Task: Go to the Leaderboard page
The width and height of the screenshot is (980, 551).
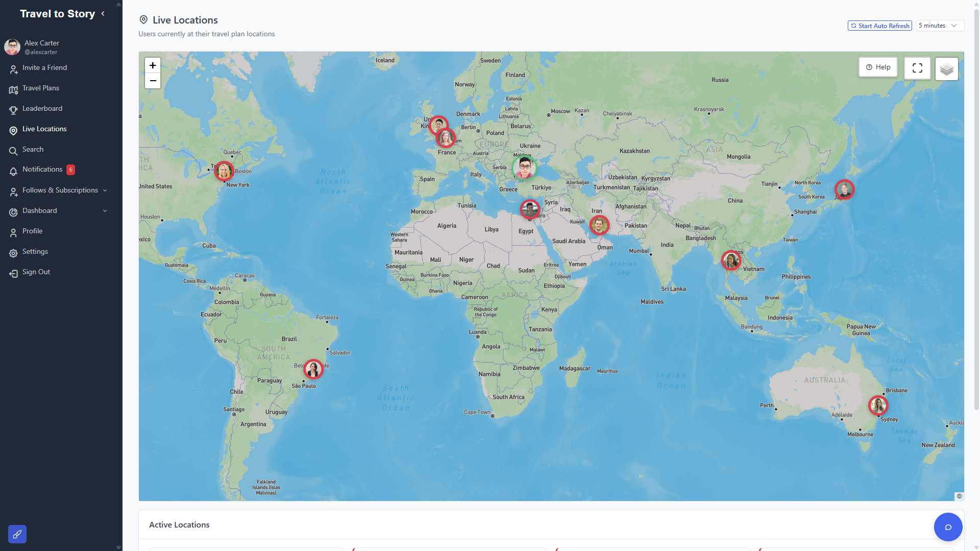Action: [42, 108]
